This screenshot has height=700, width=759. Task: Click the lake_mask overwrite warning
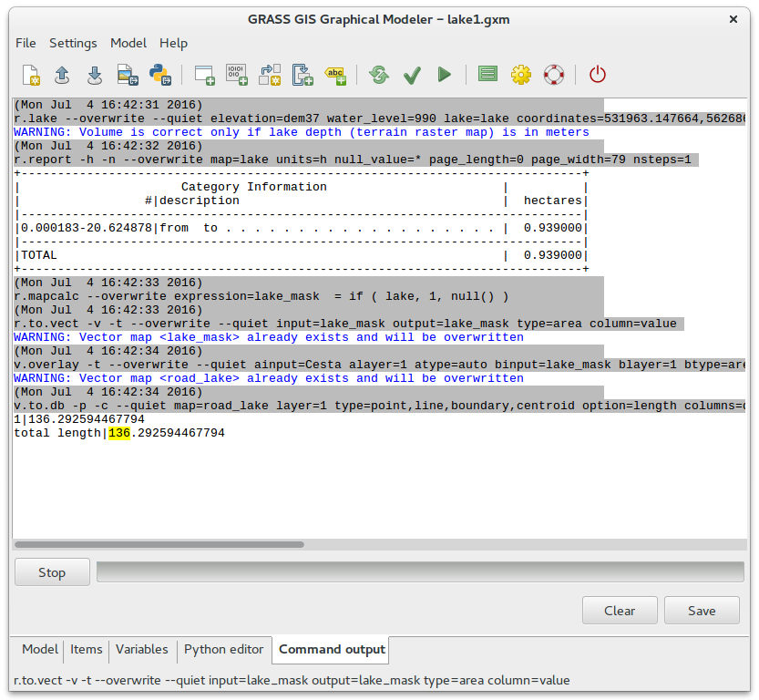pyautogui.click(x=269, y=337)
